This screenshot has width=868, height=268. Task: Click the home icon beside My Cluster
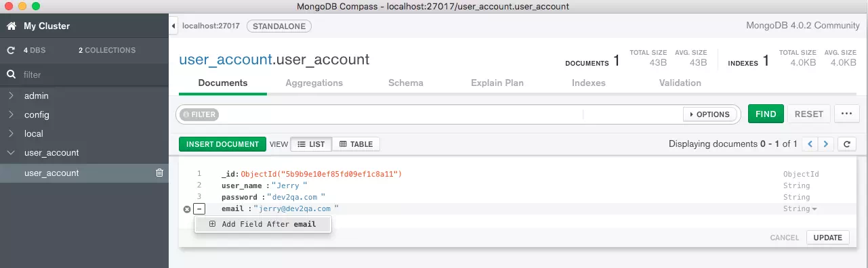point(12,26)
